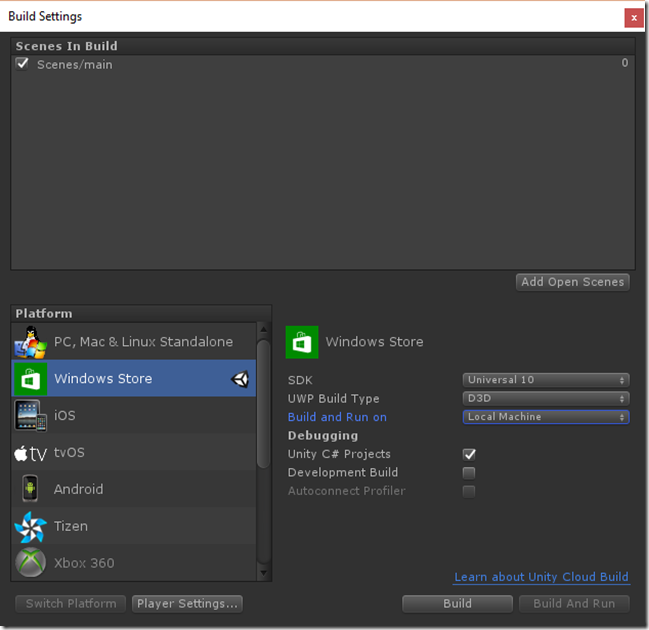Viewport: 649px width, 630px height.
Task: Open the Build and Run on dropdown
Action: (x=546, y=417)
